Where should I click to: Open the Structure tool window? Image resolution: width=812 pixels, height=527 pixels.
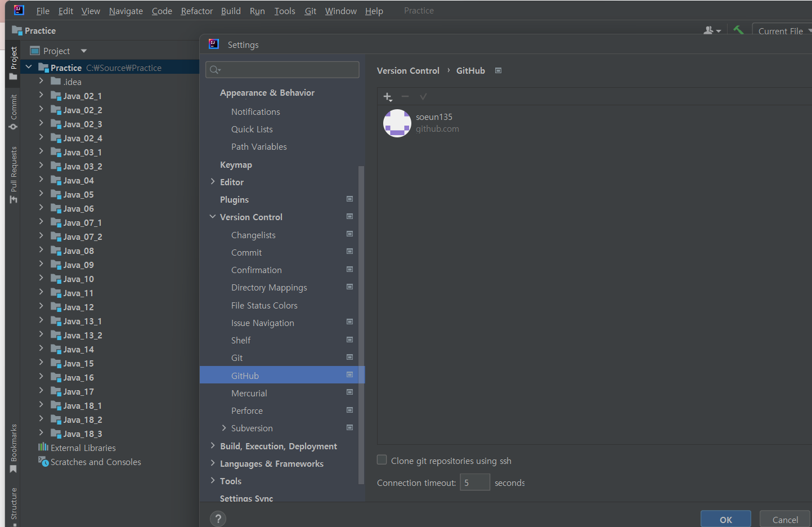(13, 506)
